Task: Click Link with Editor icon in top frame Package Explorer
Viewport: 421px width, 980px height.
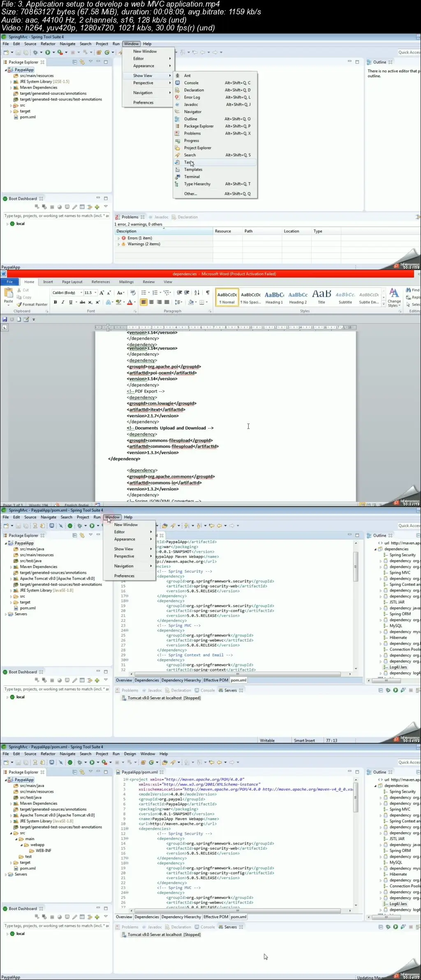Action: click(82, 62)
